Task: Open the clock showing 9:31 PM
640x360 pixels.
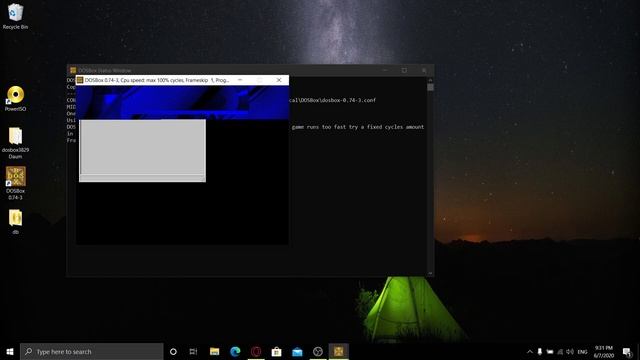Action: [x=604, y=351]
